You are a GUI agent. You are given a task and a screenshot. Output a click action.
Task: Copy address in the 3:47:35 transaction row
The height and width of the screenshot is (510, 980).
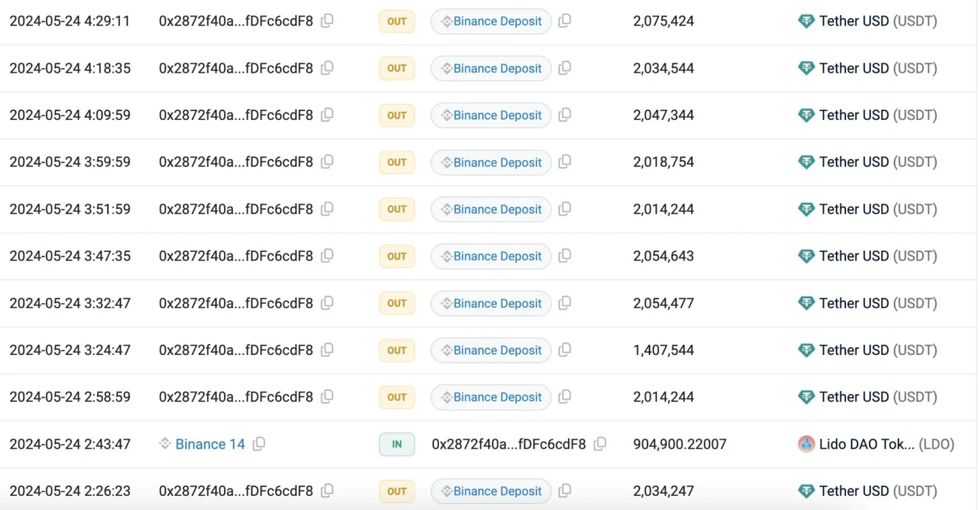[327, 255]
